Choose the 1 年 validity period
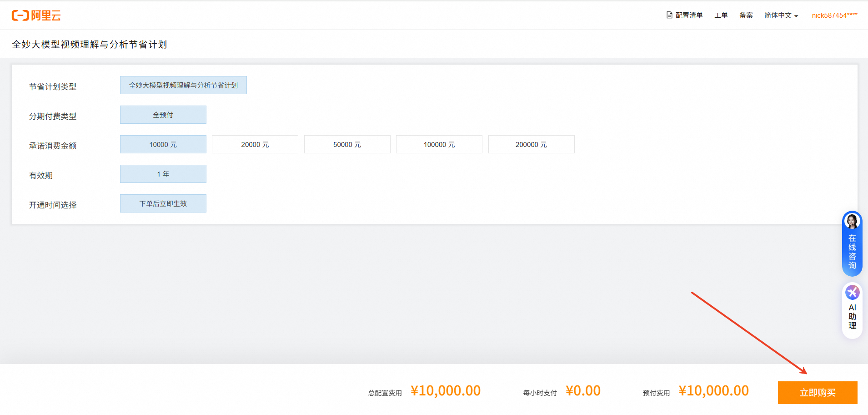This screenshot has height=415, width=868. pyautogui.click(x=163, y=174)
